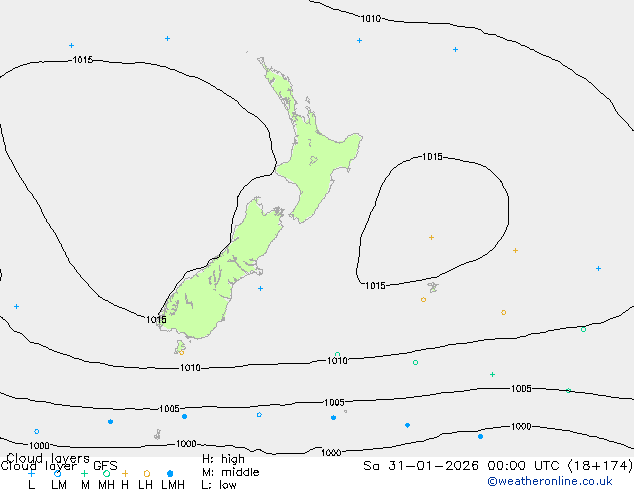Click the 'M: middle' legend text
Screen dimensions: 634x490
[230, 472]
